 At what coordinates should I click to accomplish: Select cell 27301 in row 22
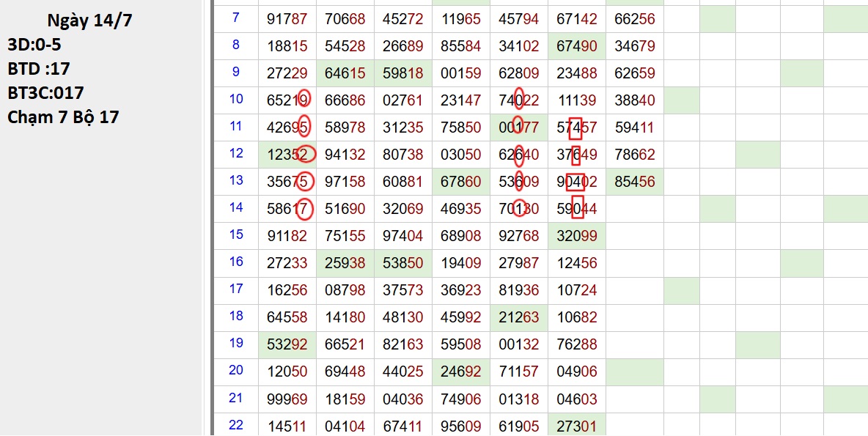(x=577, y=426)
